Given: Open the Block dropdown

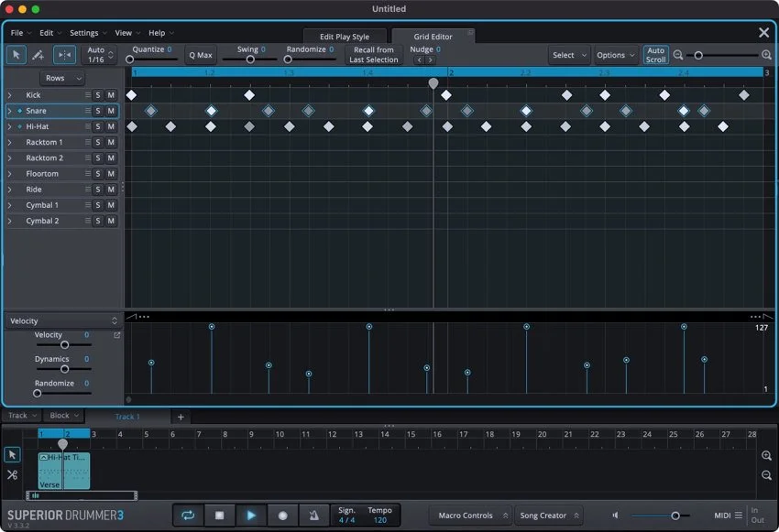Looking at the screenshot, I should [x=64, y=416].
